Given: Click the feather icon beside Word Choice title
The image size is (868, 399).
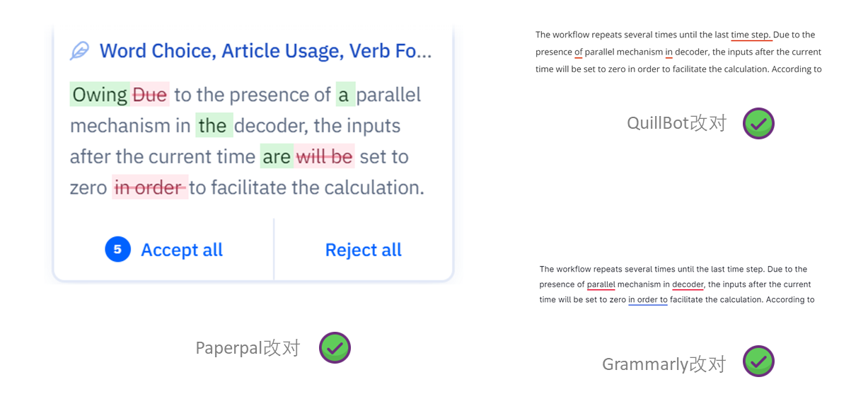Looking at the screenshot, I should coord(79,51).
